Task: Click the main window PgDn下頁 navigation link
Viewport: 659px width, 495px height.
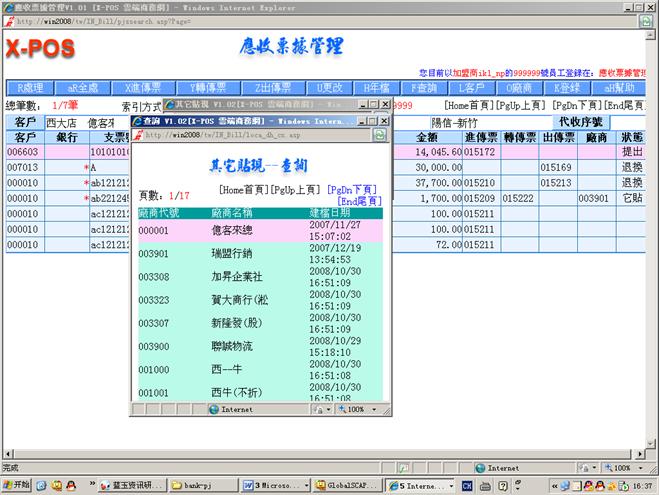Action: point(576,105)
